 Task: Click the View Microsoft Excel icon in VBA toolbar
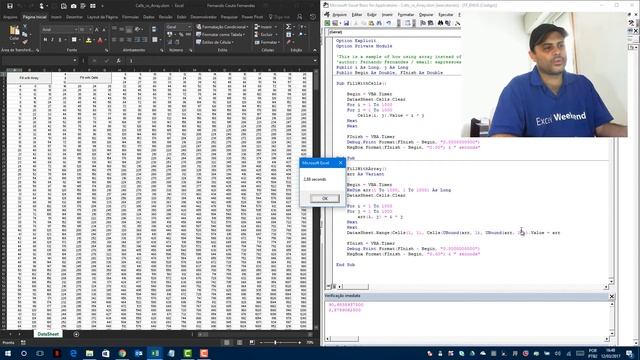point(327,23)
